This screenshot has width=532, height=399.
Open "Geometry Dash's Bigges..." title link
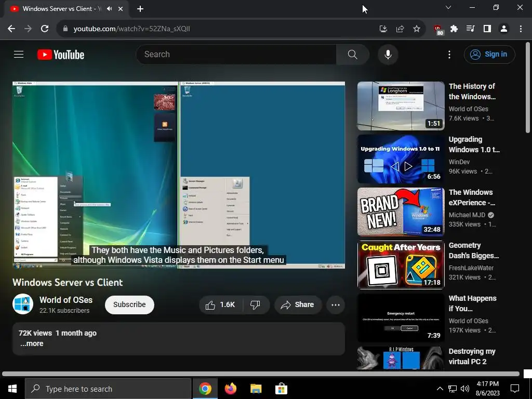(x=474, y=250)
